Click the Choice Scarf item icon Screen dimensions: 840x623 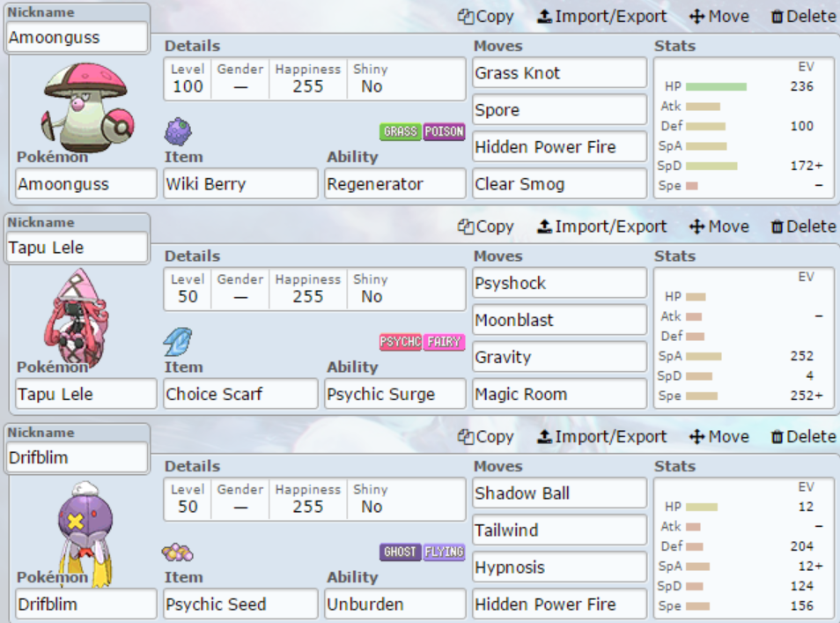178,342
